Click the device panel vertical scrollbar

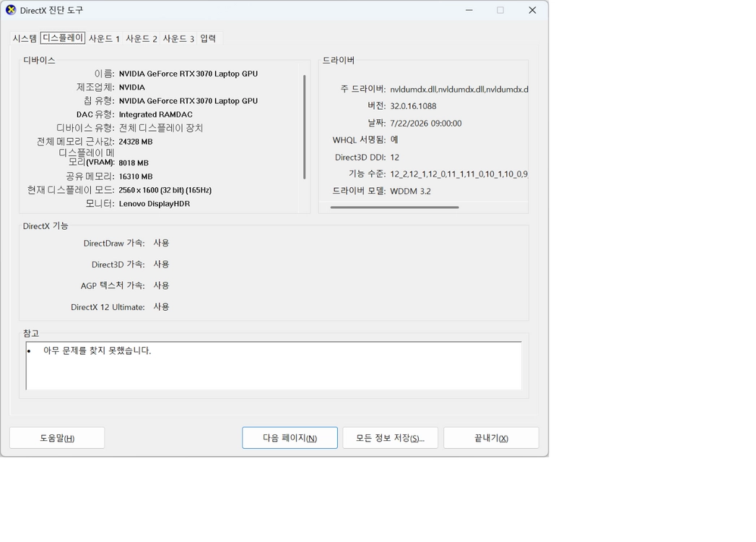pyautogui.click(x=304, y=127)
